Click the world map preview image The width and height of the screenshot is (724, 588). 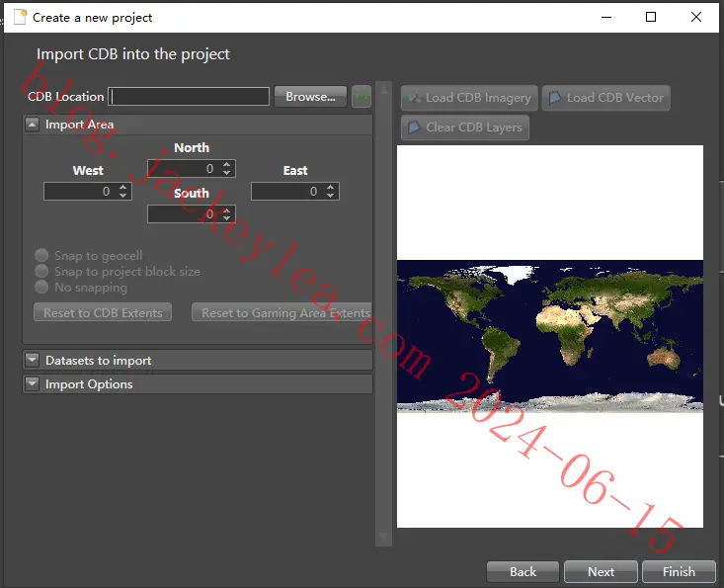coord(550,336)
